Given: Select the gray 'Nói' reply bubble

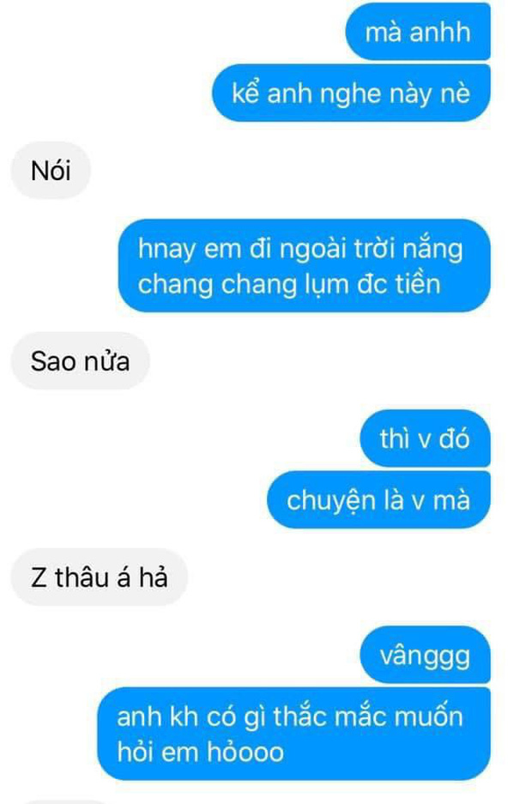Looking at the screenshot, I should pyautogui.click(x=51, y=170).
